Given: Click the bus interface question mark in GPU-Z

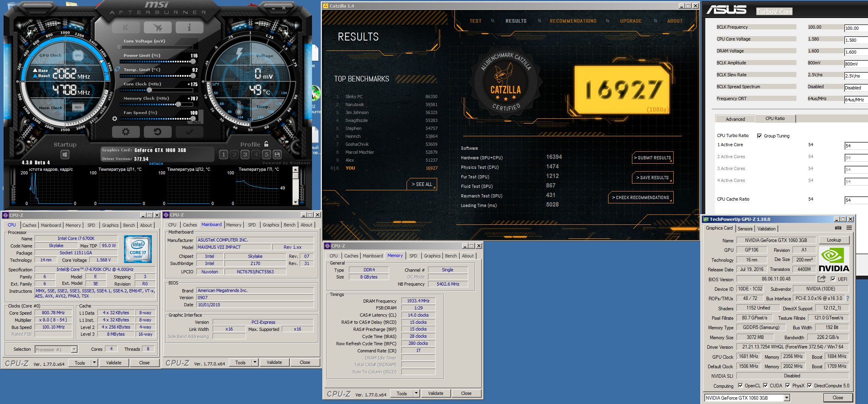Looking at the screenshot, I should coord(848,298).
